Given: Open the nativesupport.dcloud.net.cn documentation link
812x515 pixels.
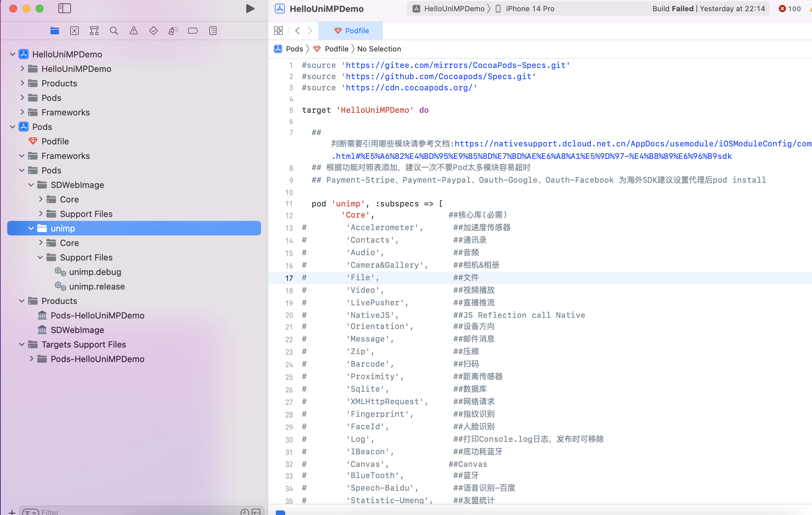Looking at the screenshot, I should (633, 144).
